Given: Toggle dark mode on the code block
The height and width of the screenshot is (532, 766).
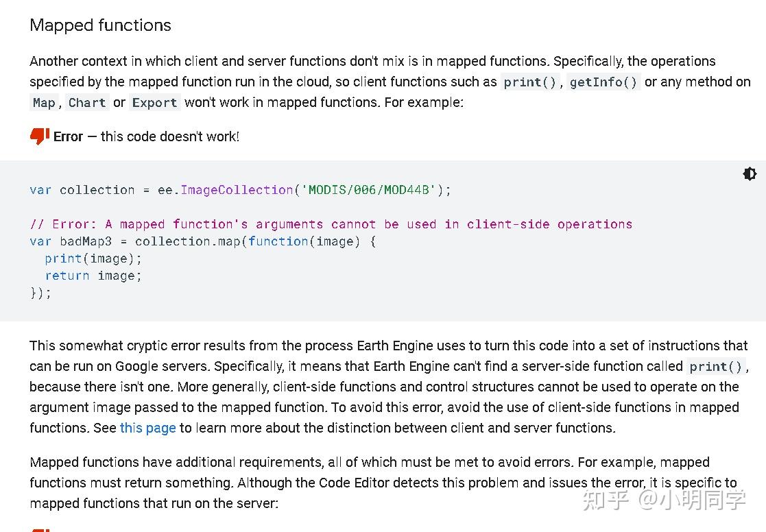Looking at the screenshot, I should (750, 173).
